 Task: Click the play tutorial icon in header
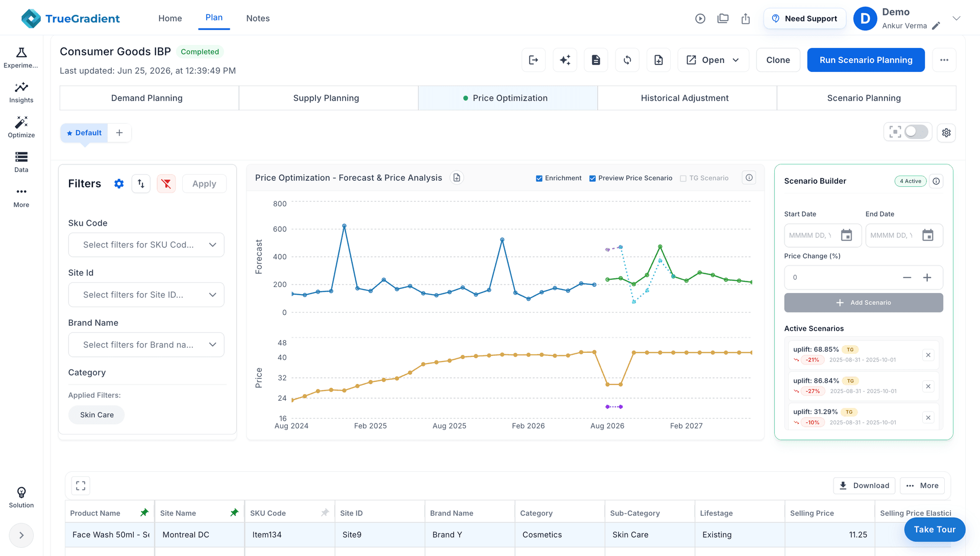(700, 18)
